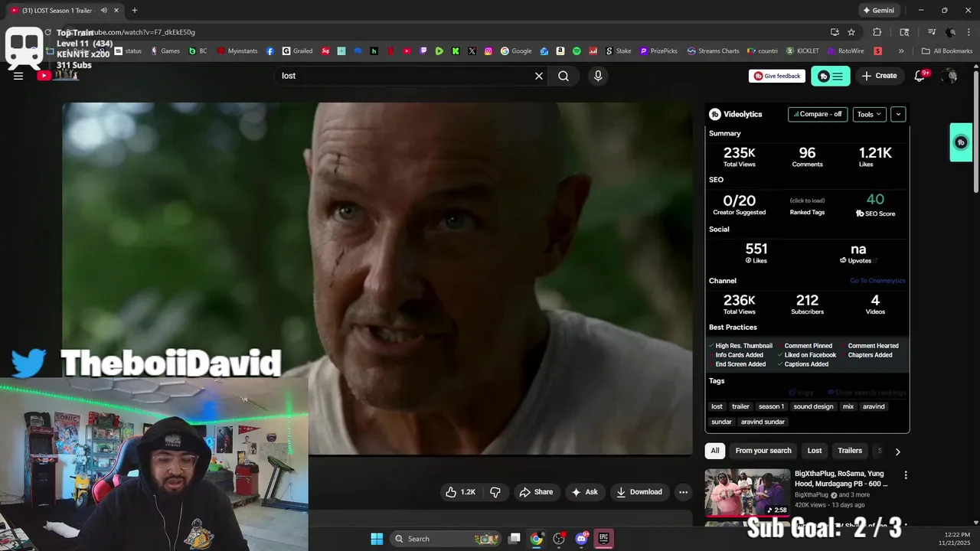Click the Share button under the video
This screenshot has width=980, height=551.
point(536,492)
